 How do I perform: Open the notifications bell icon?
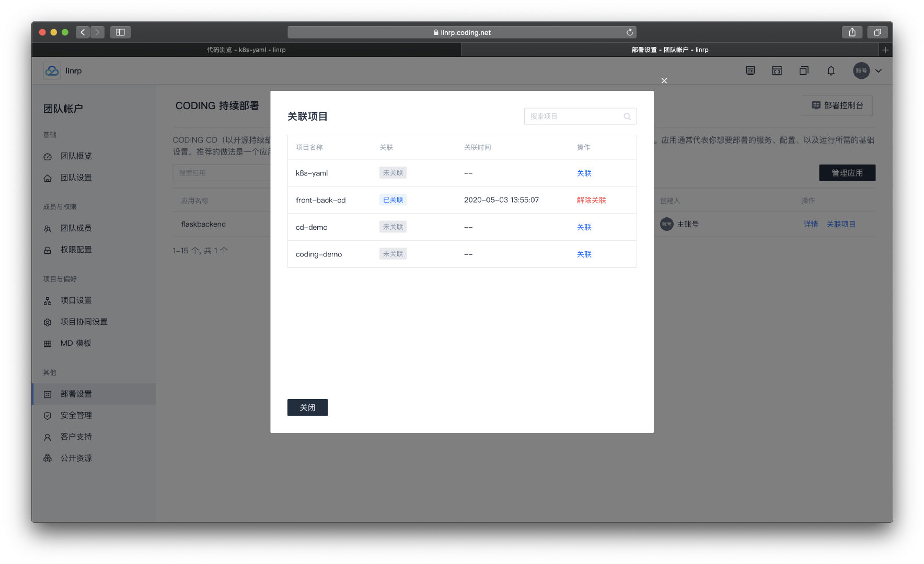tap(830, 70)
